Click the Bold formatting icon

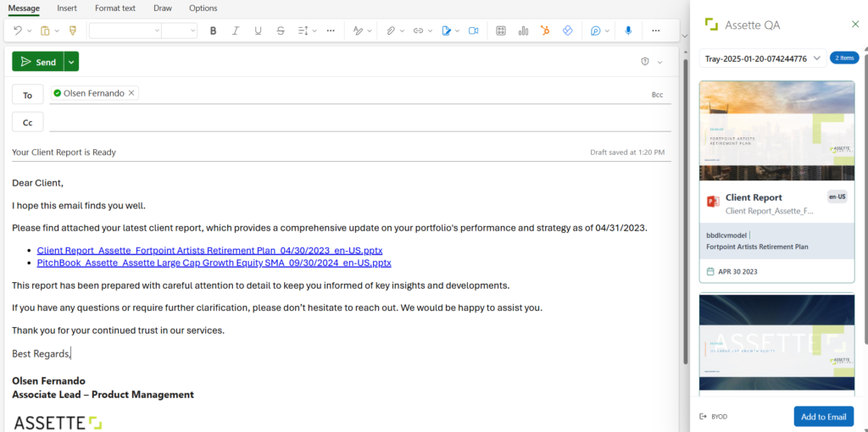click(213, 30)
